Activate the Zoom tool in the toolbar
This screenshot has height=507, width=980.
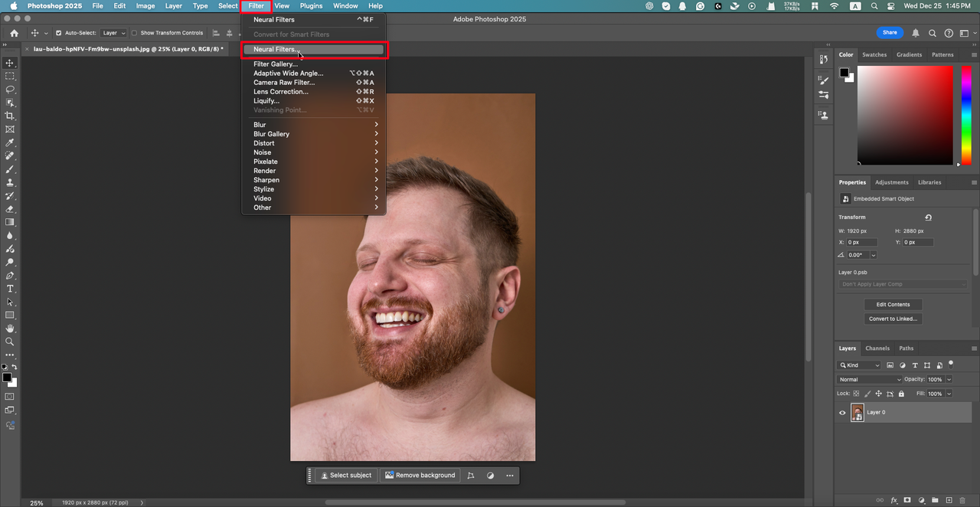(x=10, y=342)
